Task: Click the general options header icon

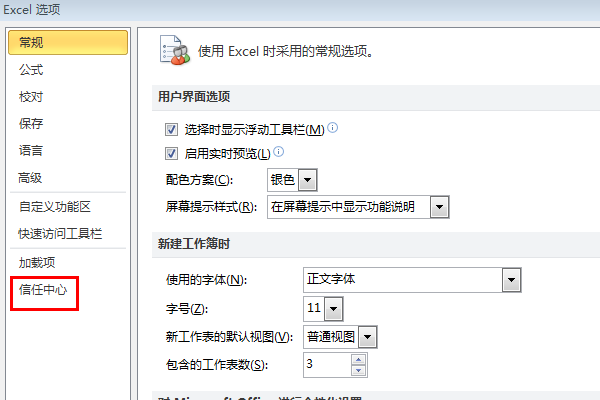Action: [174, 50]
